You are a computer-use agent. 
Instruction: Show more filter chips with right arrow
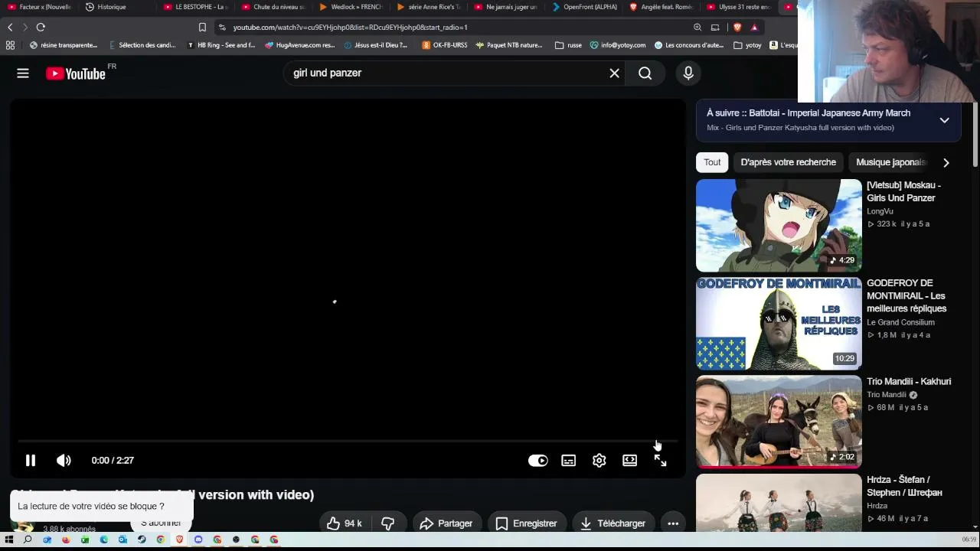(x=946, y=162)
